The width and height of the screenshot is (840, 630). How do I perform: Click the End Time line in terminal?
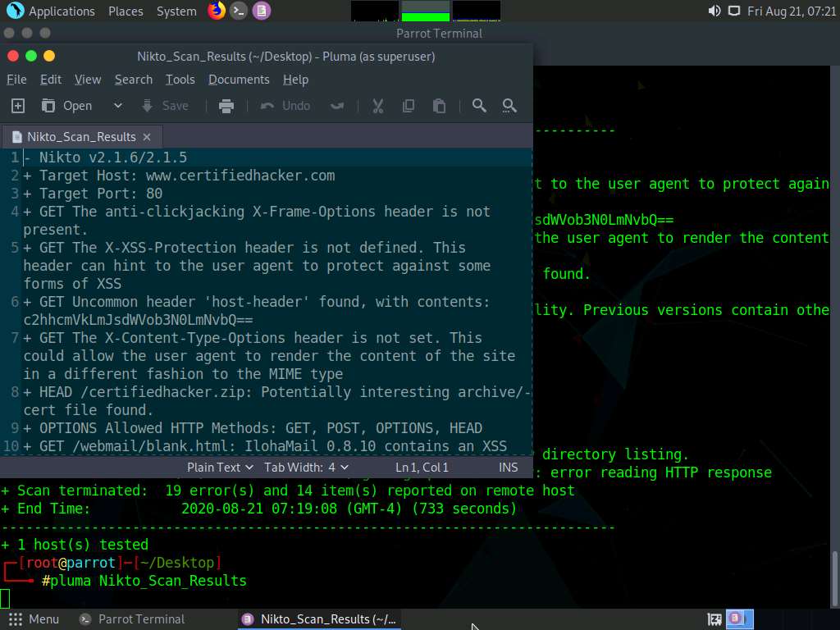click(x=258, y=509)
